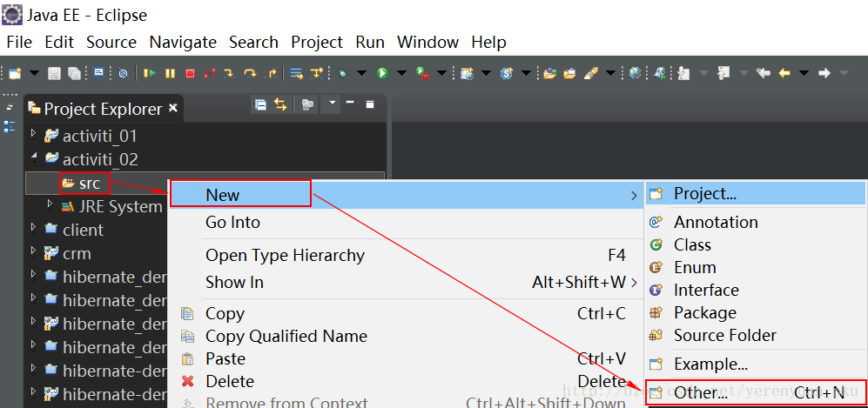Close the Project Explorer tab
The image size is (868, 408).
(172, 107)
